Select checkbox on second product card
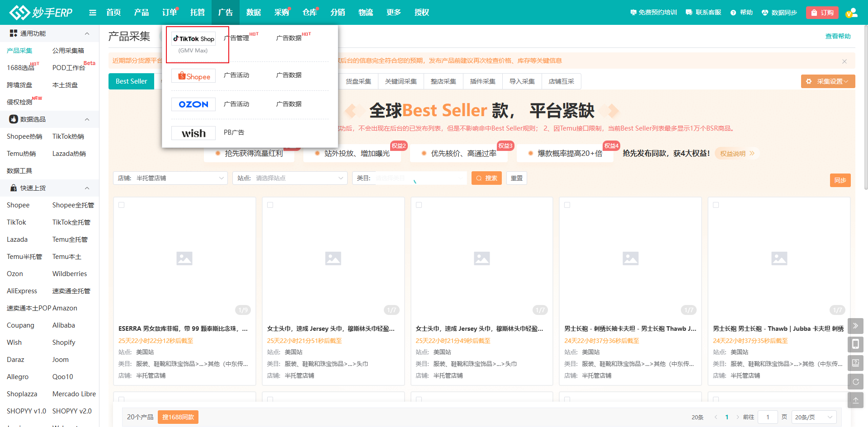The height and width of the screenshot is (427, 868). [x=270, y=205]
